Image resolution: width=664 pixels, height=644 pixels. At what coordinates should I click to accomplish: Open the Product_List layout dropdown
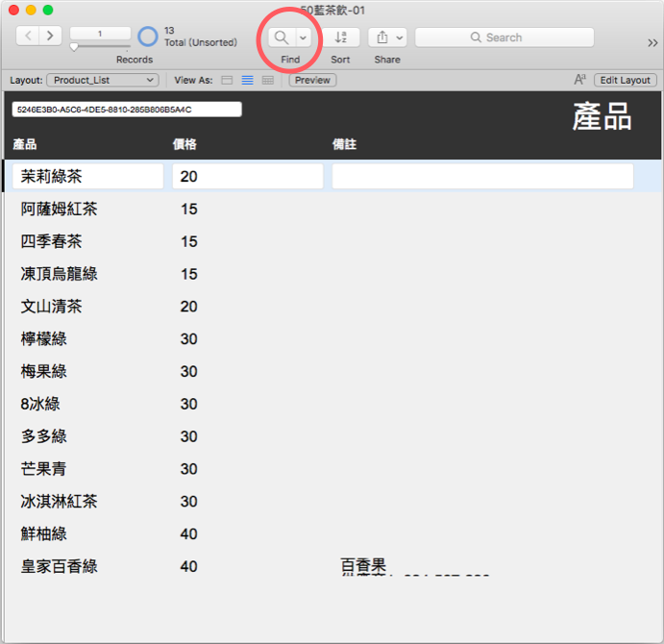coord(103,80)
